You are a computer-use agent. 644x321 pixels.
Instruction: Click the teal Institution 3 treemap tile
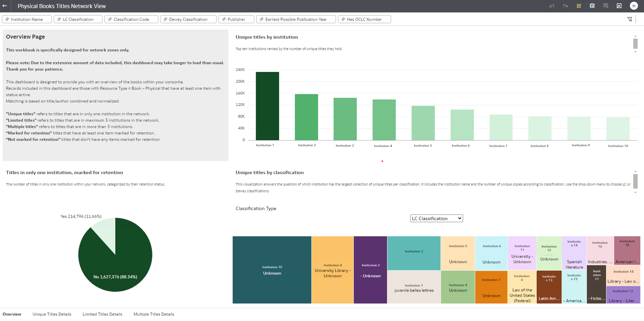414,253
